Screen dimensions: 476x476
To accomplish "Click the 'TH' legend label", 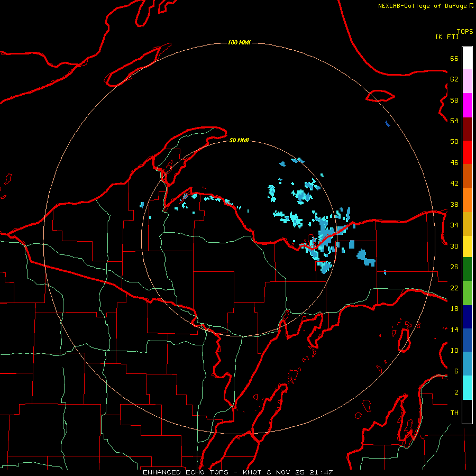I will [454, 413].
